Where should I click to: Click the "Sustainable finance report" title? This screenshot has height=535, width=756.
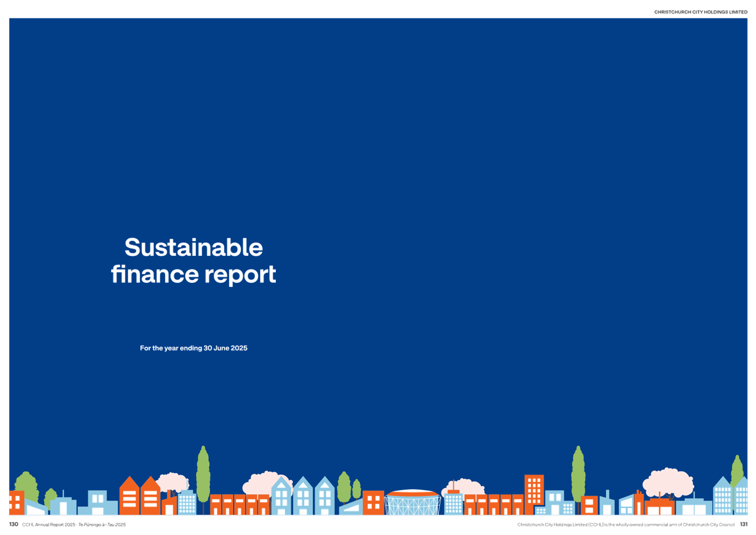[194, 261]
